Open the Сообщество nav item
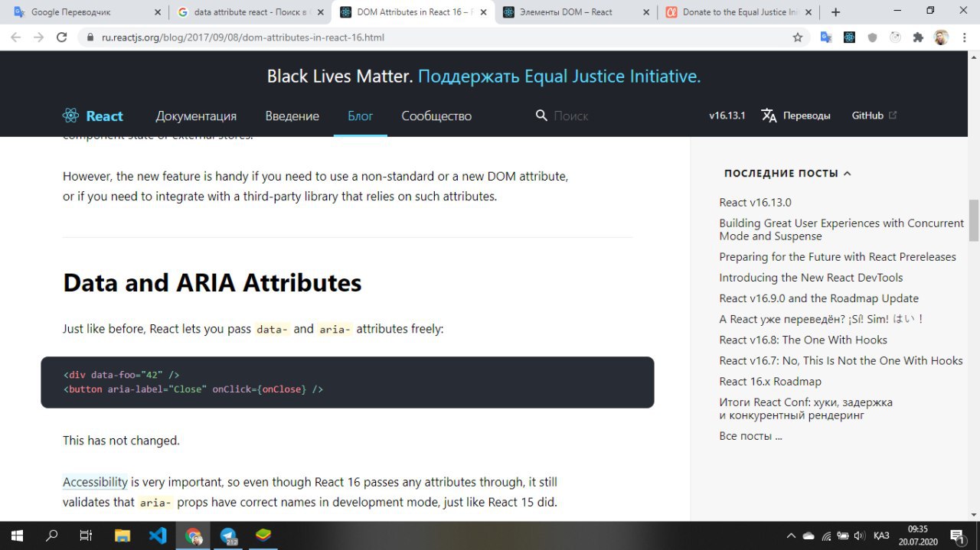 pos(436,116)
